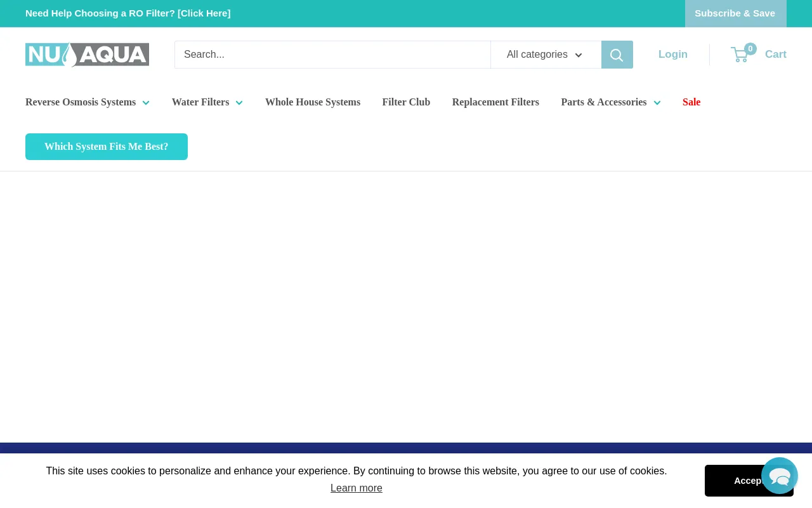Click the search magnifier icon

pyautogui.click(x=617, y=55)
